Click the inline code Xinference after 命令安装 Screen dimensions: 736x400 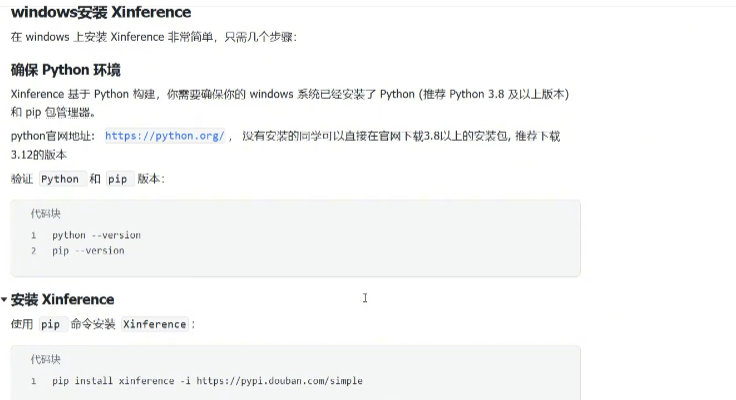point(155,324)
